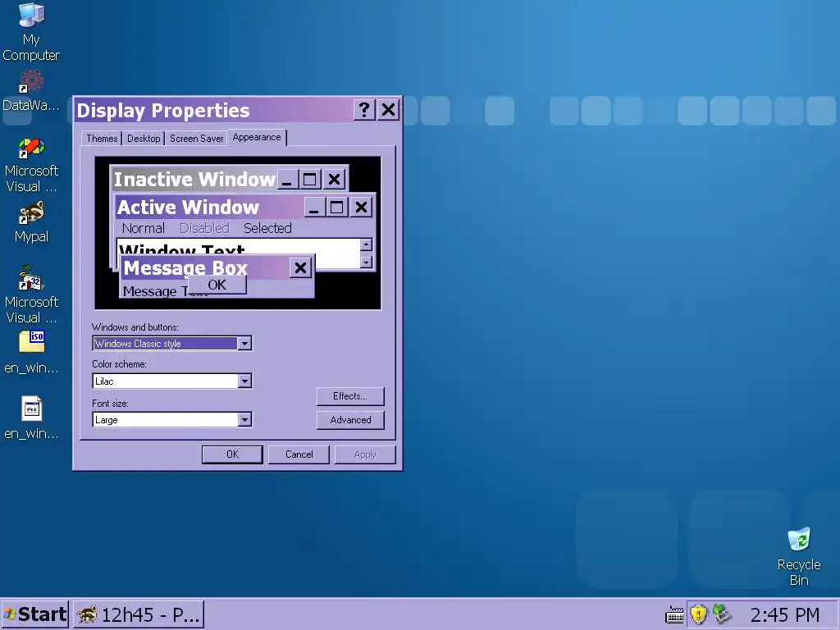
Task: Select the Microsoft Visual shortcut with the 32 icon
Action: [x=31, y=294]
